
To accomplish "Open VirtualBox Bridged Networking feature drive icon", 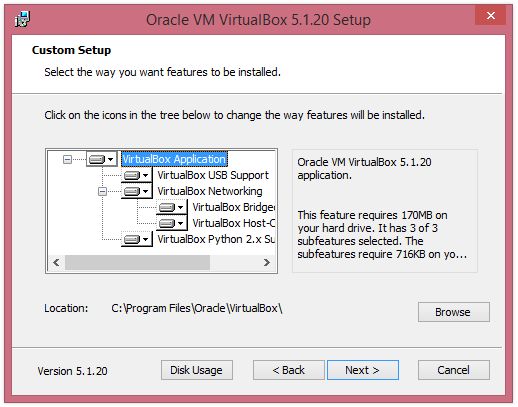I will tap(171, 207).
